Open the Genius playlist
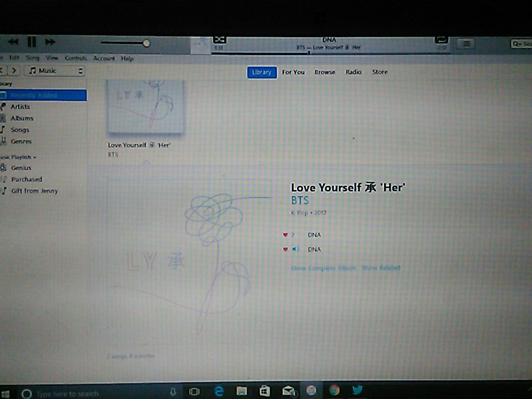 click(x=21, y=167)
